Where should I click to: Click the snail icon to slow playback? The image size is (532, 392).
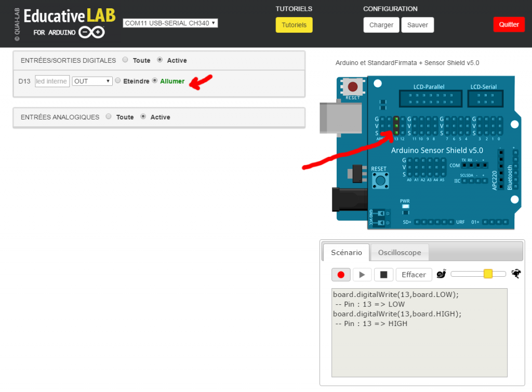441,274
